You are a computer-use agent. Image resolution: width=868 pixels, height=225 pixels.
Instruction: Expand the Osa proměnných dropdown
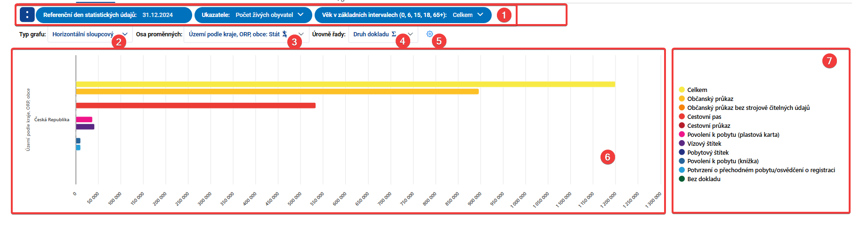pos(246,34)
